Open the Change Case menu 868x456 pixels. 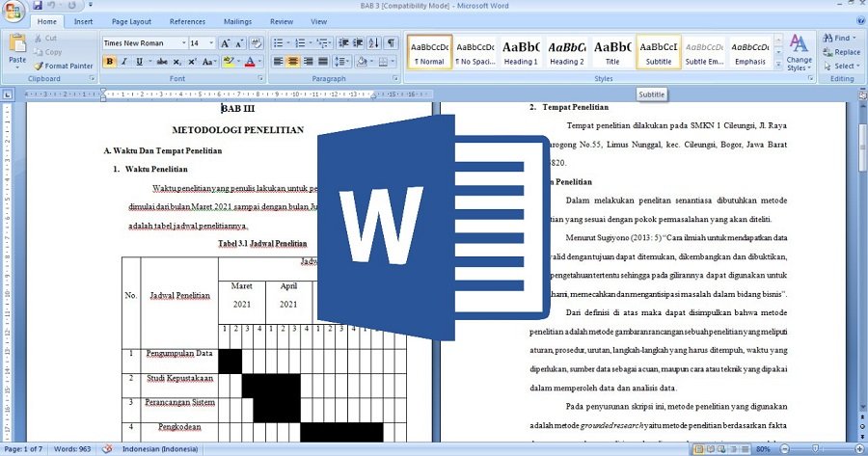208,62
